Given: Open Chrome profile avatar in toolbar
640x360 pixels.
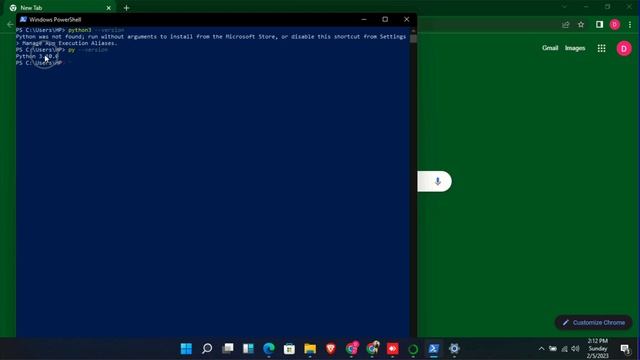Looking at the screenshot, I should pyautogui.click(x=615, y=25).
